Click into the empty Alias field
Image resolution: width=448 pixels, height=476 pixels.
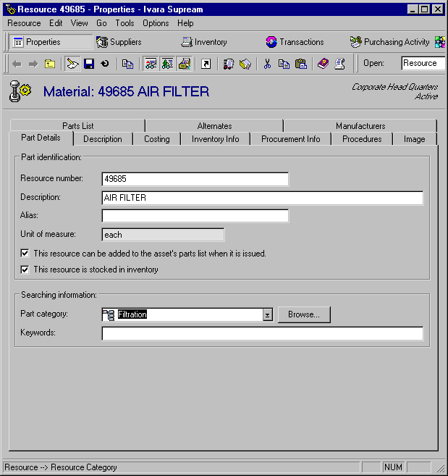point(195,216)
